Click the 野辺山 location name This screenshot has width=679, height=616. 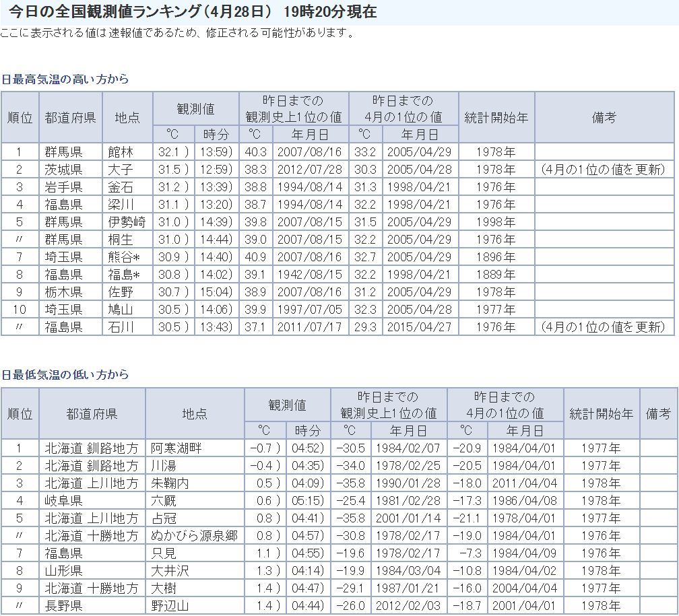click(170, 606)
